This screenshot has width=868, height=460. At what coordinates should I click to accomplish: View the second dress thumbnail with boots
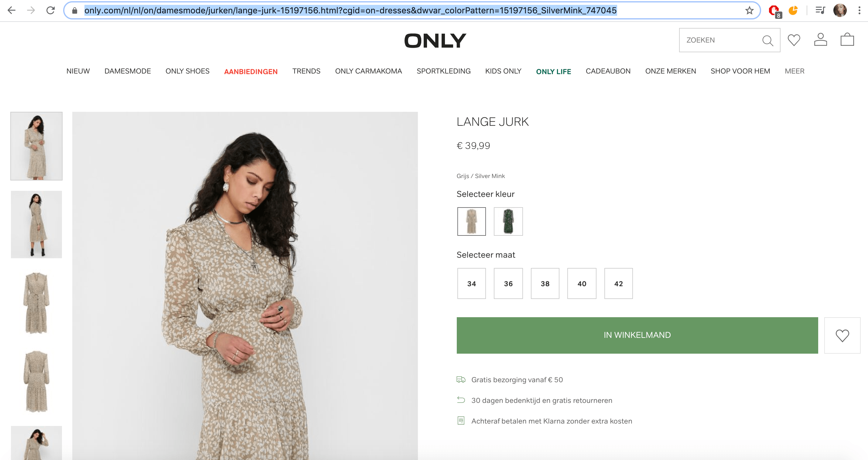(36, 225)
